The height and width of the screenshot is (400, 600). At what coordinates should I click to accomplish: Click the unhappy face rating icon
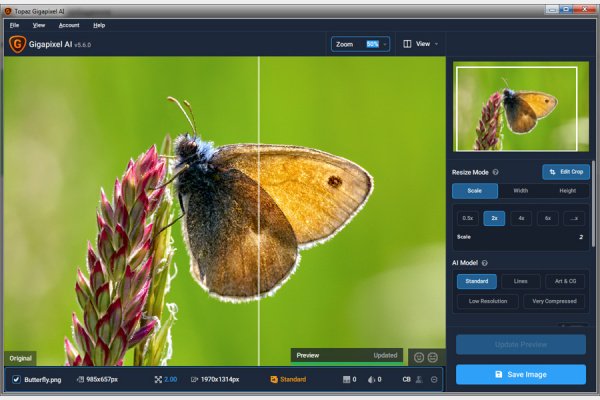pos(433,358)
